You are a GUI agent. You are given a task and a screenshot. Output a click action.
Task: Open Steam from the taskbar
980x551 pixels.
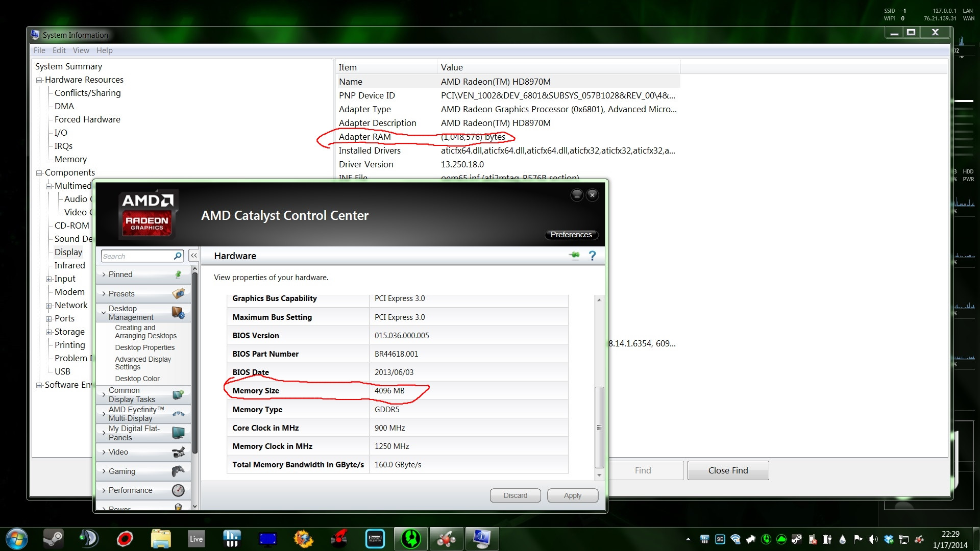pyautogui.click(x=53, y=539)
